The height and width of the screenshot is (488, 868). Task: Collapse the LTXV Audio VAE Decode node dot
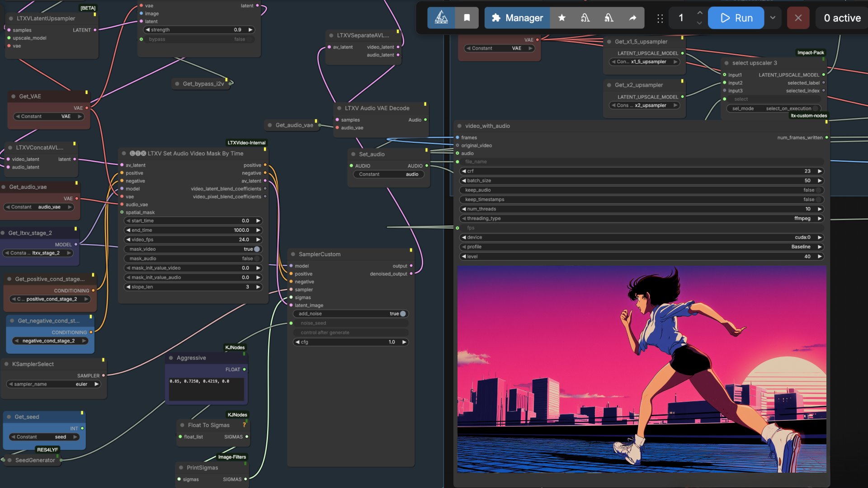coord(339,108)
